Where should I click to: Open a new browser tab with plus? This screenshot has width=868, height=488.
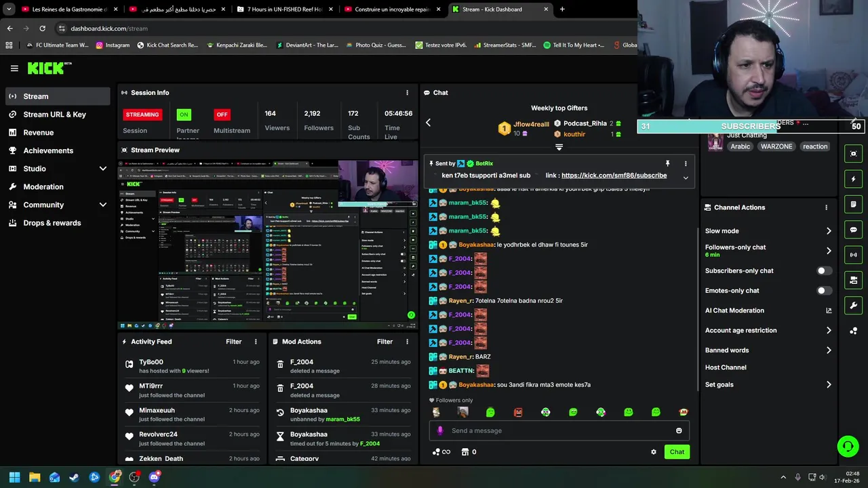(x=562, y=9)
